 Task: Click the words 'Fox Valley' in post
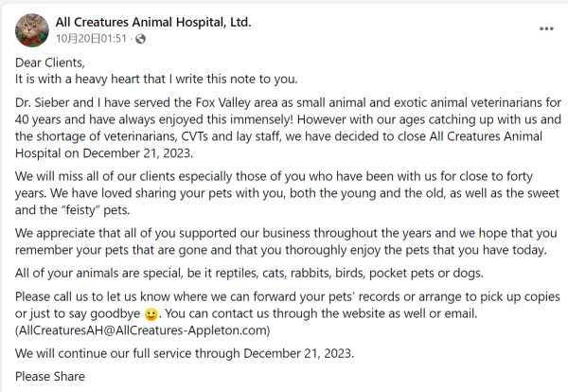click(x=222, y=102)
